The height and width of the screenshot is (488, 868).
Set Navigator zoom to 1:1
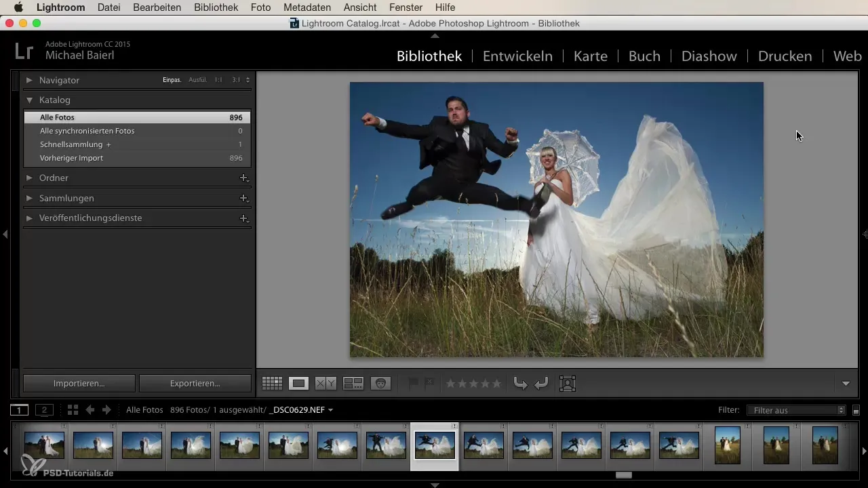click(218, 80)
